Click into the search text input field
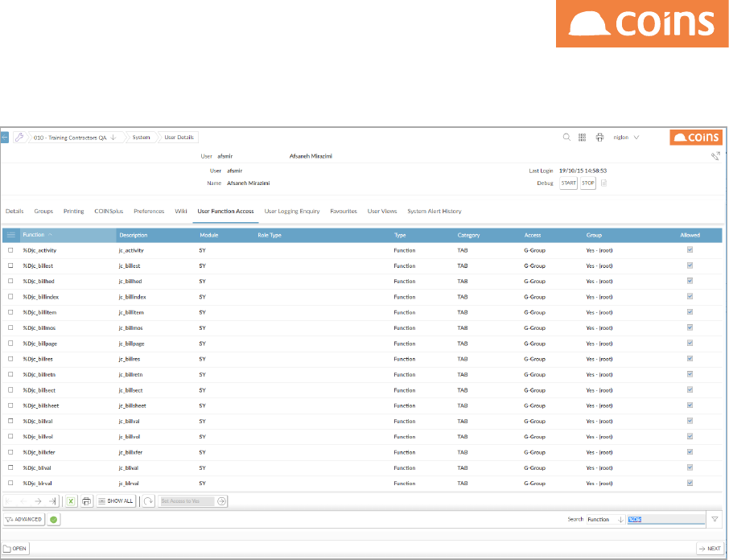This screenshot has height=560, width=729. point(665,519)
